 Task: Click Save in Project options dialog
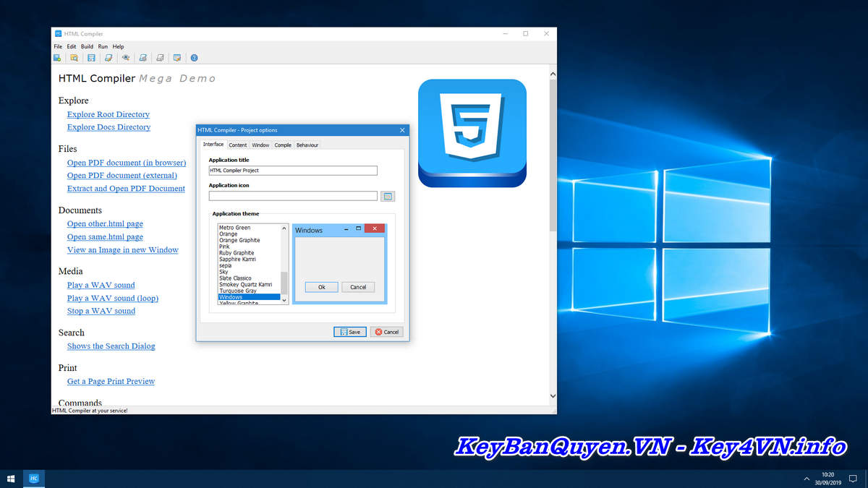pos(350,332)
